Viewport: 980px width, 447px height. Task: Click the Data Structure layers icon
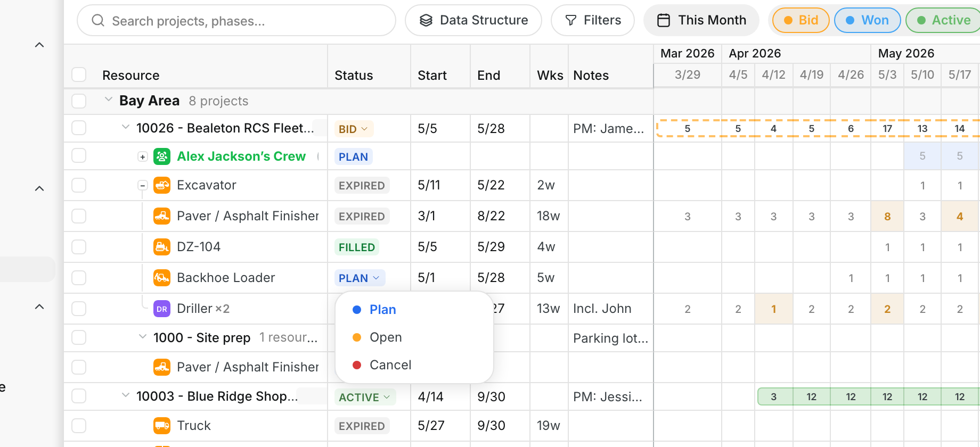[x=426, y=20]
